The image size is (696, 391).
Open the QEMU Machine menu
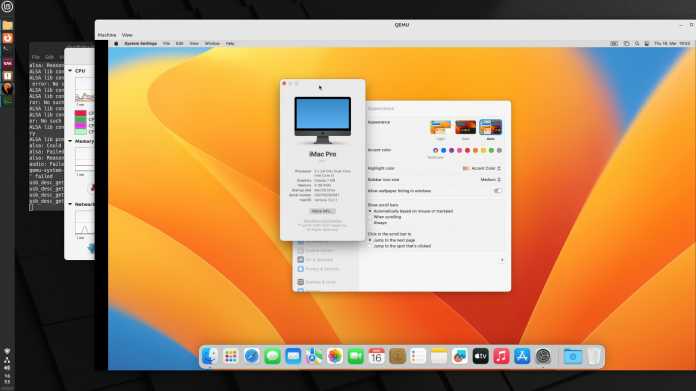coord(107,35)
